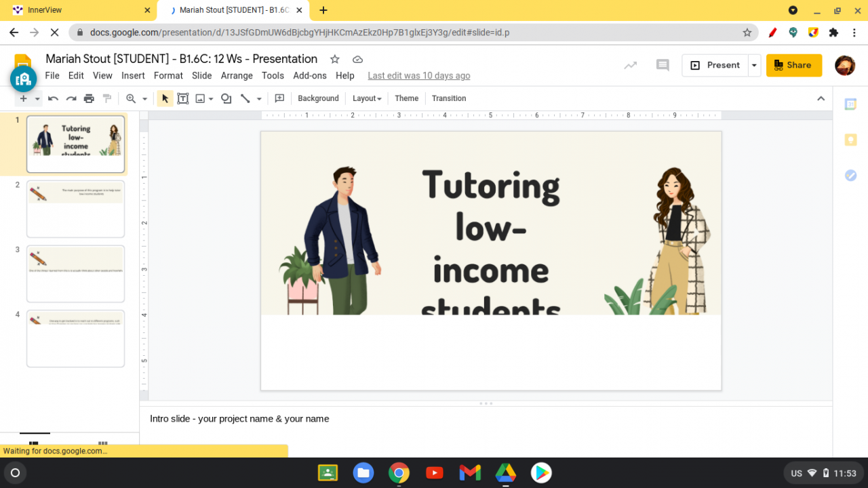Click the yellow Share button
Image resolution: width=868 pixels, height=488 pixels.
pyautogui.click(x=793, y=65)
